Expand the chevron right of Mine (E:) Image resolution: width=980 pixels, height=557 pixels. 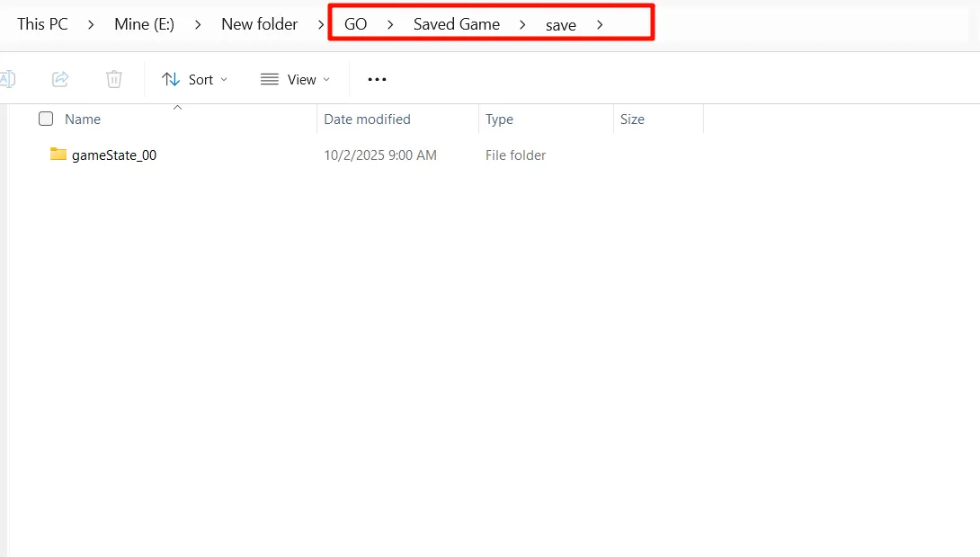pyautogui.click(x=198, y=25)
